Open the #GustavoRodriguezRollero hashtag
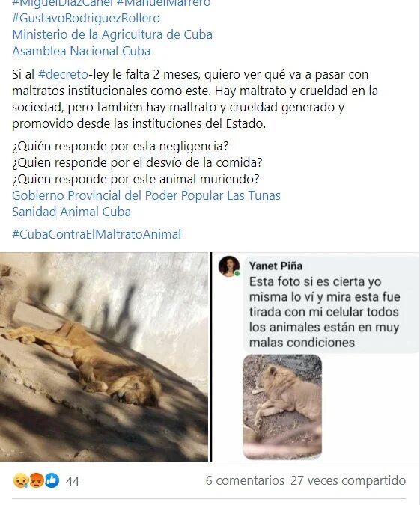 (86, 18)
